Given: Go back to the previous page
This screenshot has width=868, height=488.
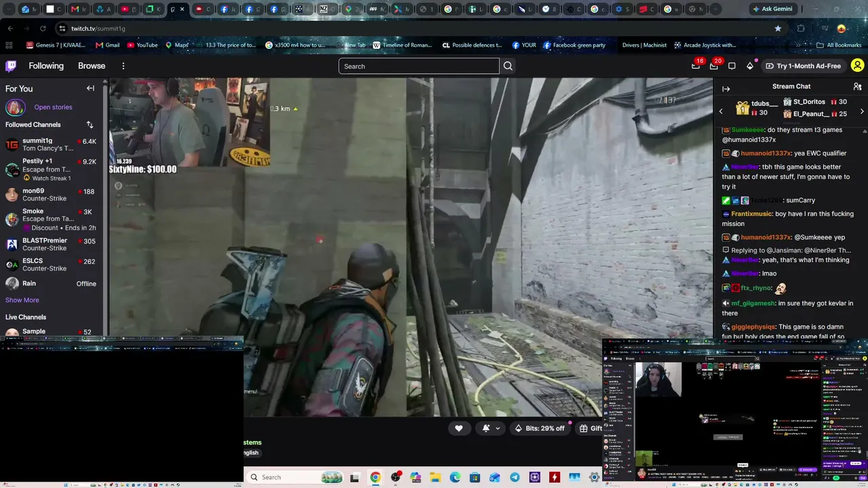Looking at the screenshot, I should click(x=10, y=28).
